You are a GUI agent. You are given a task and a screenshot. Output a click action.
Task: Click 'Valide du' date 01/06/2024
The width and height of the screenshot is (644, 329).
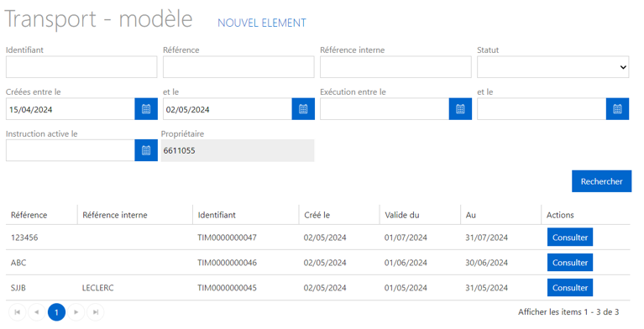click(406, 263)
